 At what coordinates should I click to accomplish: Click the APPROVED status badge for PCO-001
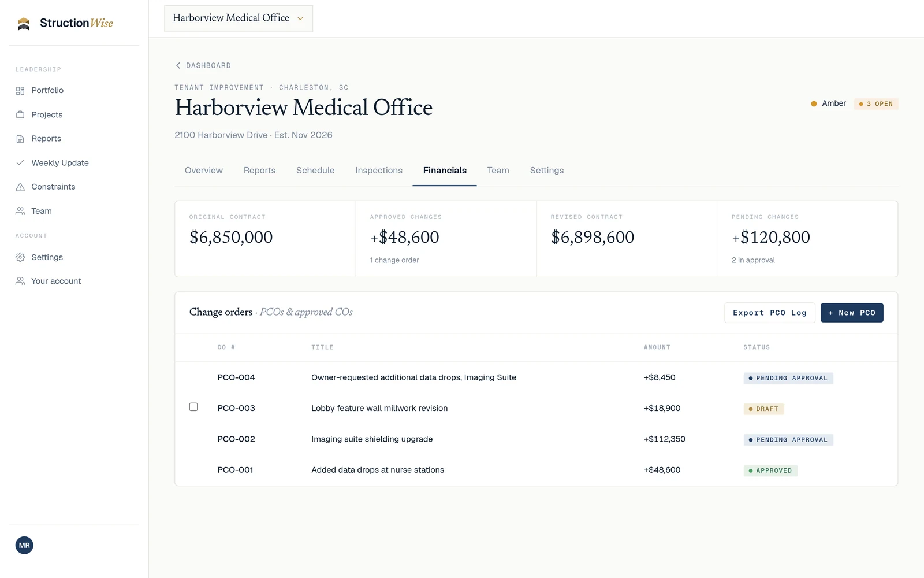pyautogui.click(x=770, y=470)
